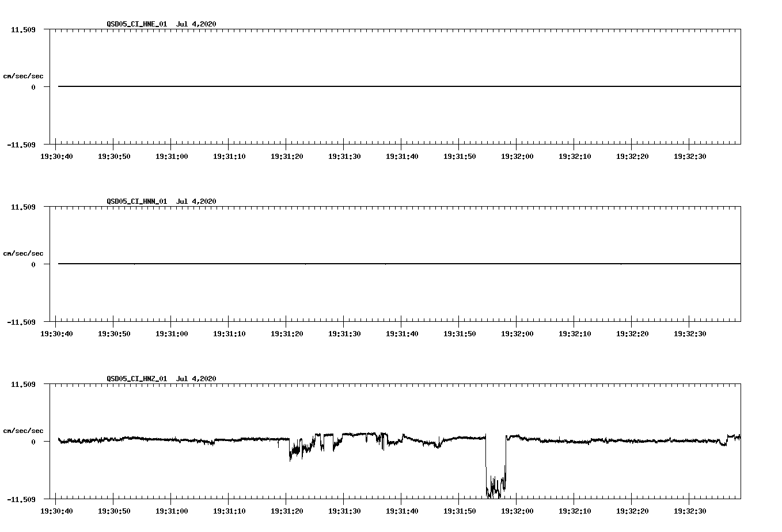Click 19:30:40 time label under HNZ plot

[x=56, y=511]
